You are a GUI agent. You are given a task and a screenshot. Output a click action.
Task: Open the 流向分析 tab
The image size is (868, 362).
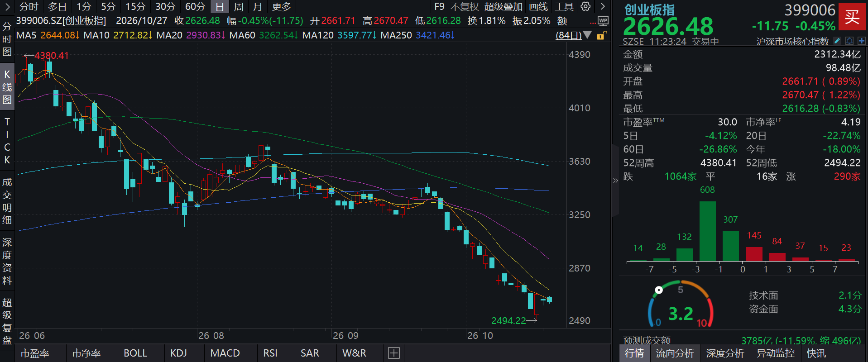click(675, 353)
